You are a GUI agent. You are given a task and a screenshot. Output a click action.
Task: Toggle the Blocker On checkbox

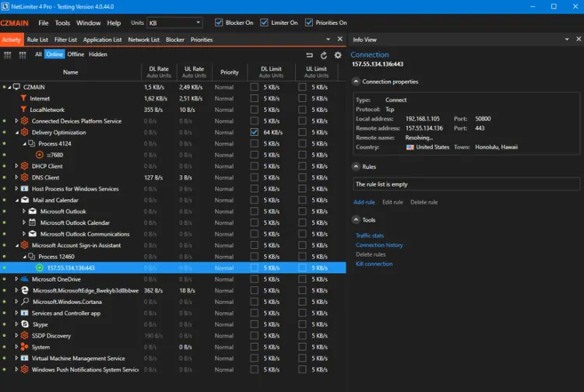pyautogui.click(x=218, y=23)
